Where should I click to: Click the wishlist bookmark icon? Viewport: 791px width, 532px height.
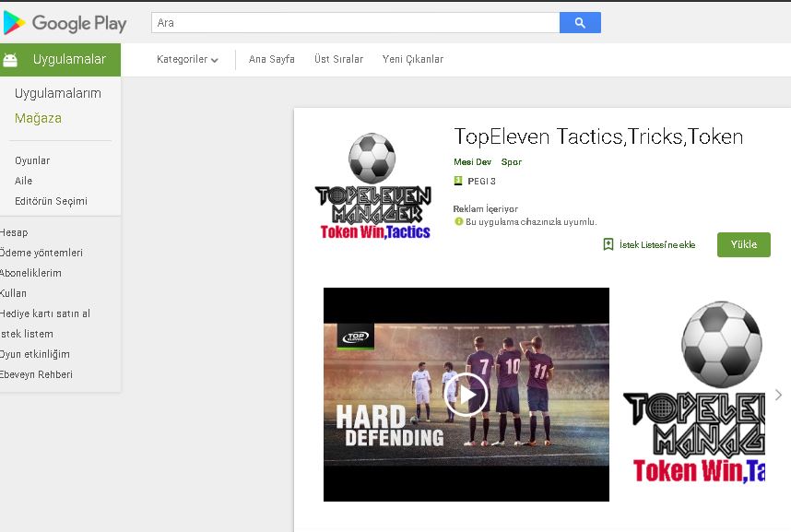pyautogui.click(x=608, y=245)
